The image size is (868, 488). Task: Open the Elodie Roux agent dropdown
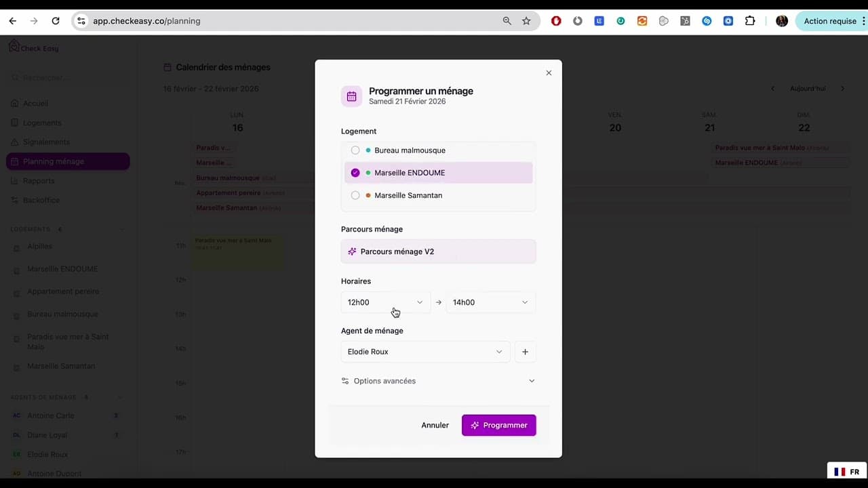coord(425,352)
